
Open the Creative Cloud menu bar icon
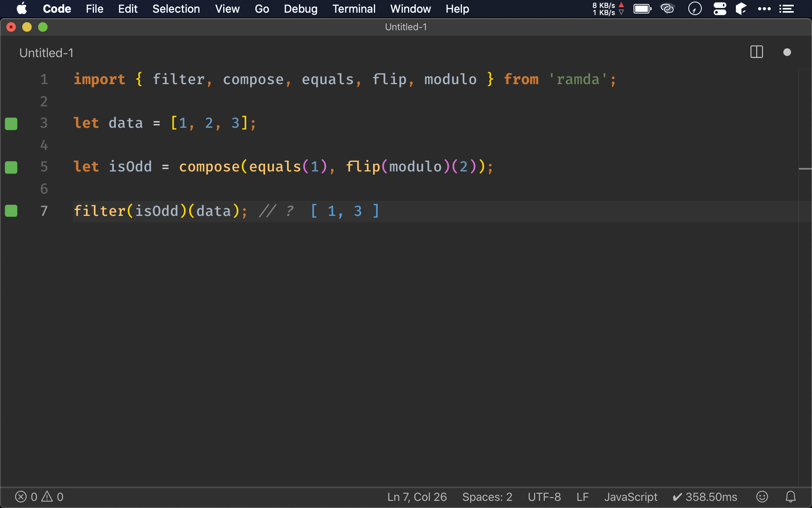coord(667,9)
